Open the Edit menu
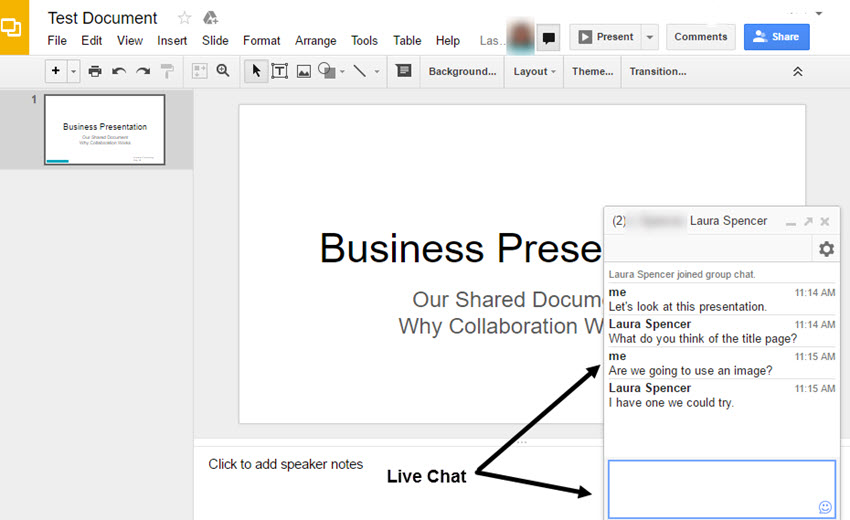Screen dimensions: 850x520 click(x=92, y=41)
